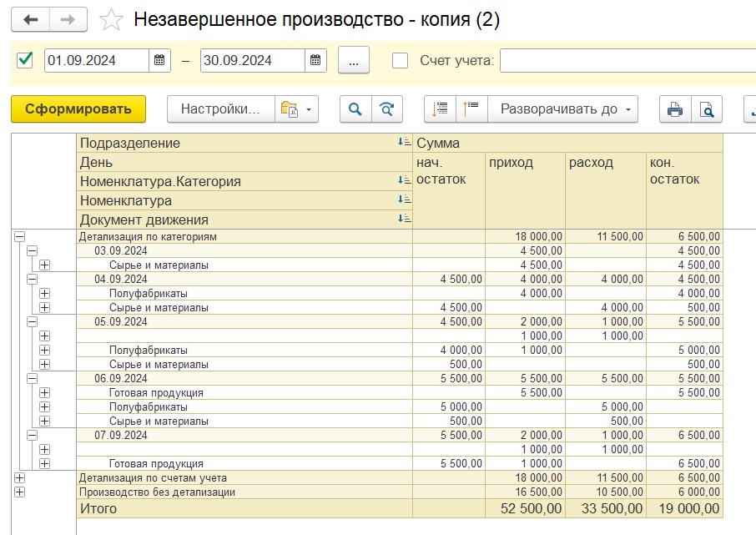
Task: Click the Сумма column header
Action: tap(567, 143)
